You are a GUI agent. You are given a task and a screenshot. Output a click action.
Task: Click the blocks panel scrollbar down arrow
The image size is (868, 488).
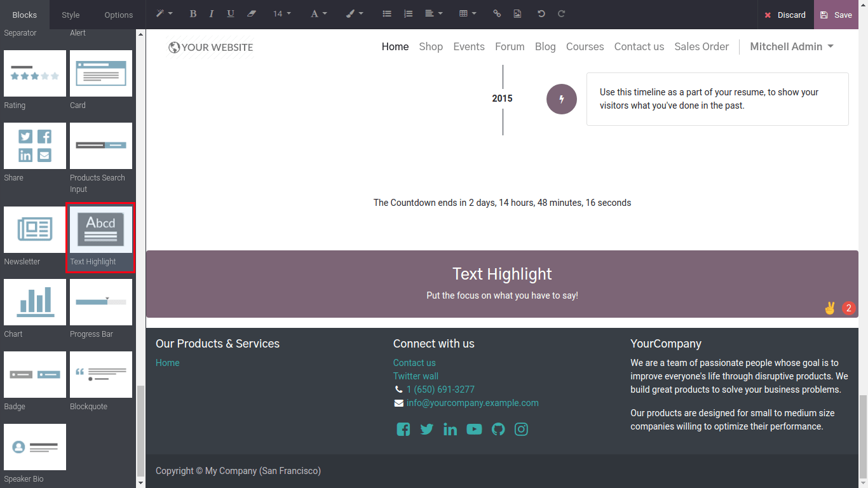point(141,483)
